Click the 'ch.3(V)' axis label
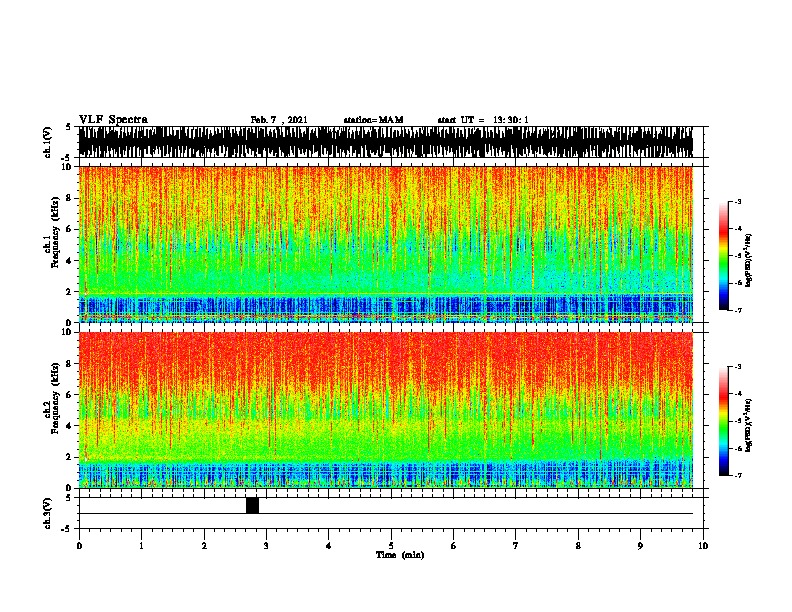This screenshot has width=792, height=612. click(x=48, y=513)
